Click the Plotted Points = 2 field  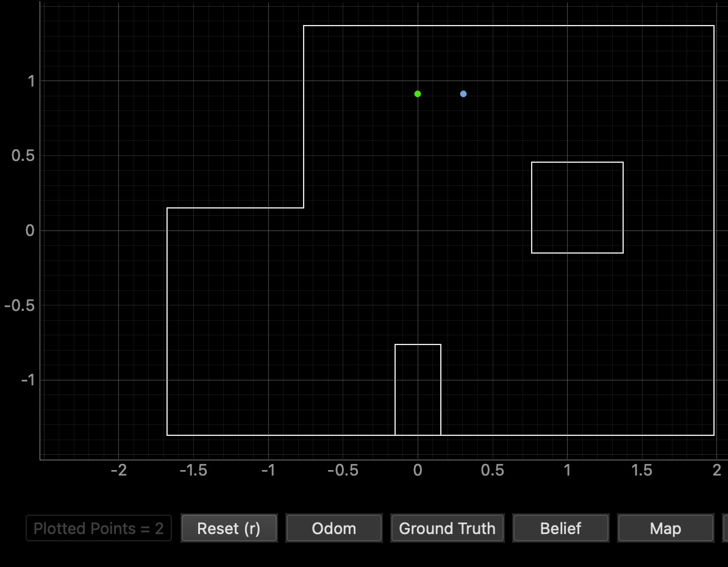pyautogui.click(x=98, y=528)
